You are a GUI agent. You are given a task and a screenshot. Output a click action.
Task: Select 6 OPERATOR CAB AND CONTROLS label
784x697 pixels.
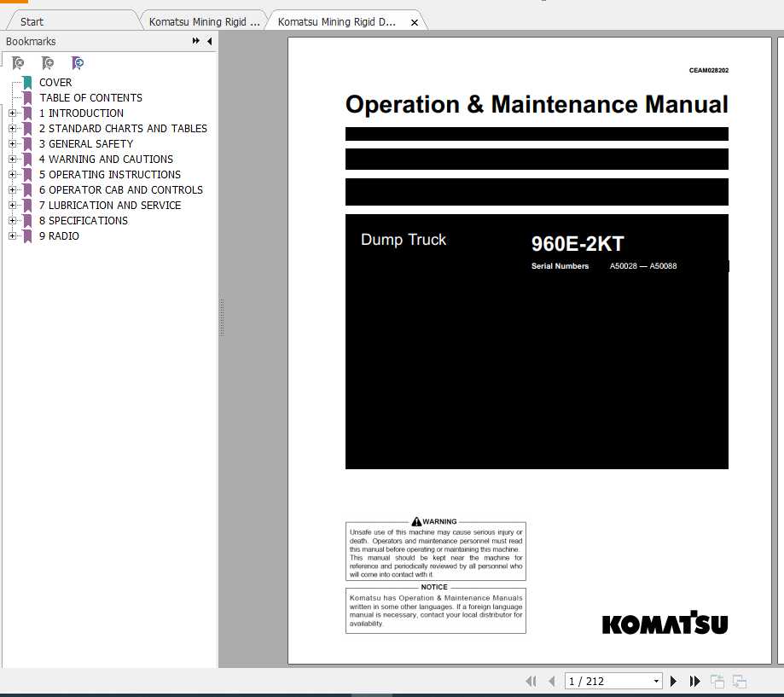pyautogui.click(x=121, y=190)
